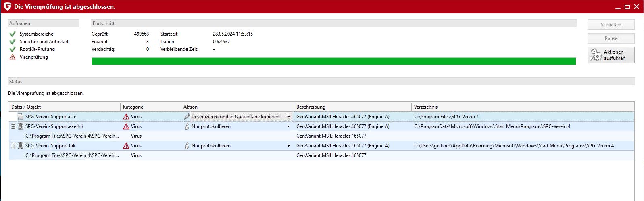Select the SPG-Verein-Support.exe.lnk row

(321, 126)
